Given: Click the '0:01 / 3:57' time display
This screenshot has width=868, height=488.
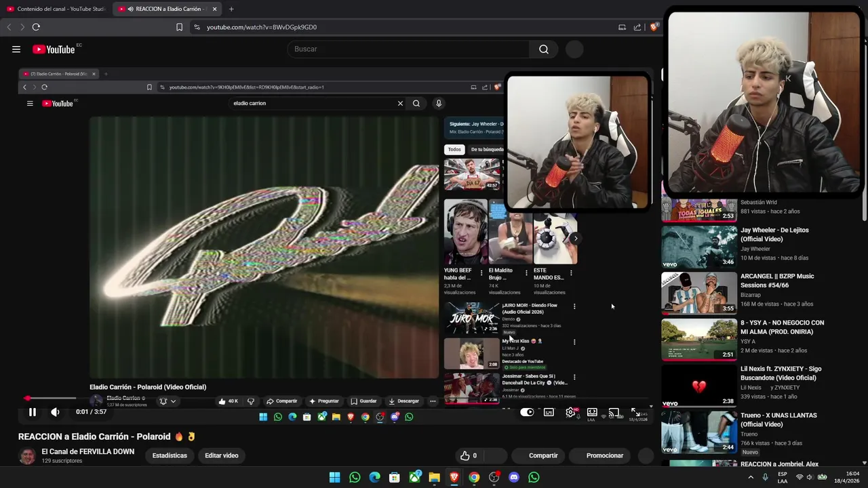Looking at the screenshot, I should [91, 411].
